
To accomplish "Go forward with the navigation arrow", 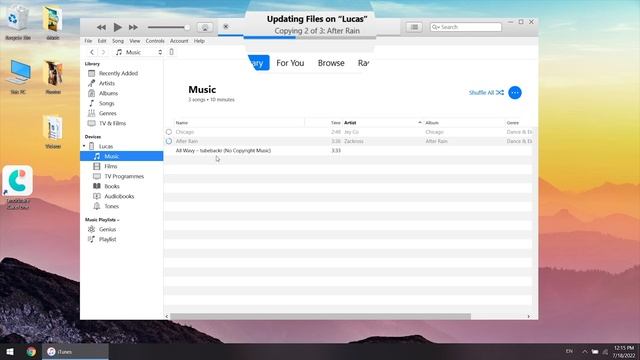I will click(103, 52).
